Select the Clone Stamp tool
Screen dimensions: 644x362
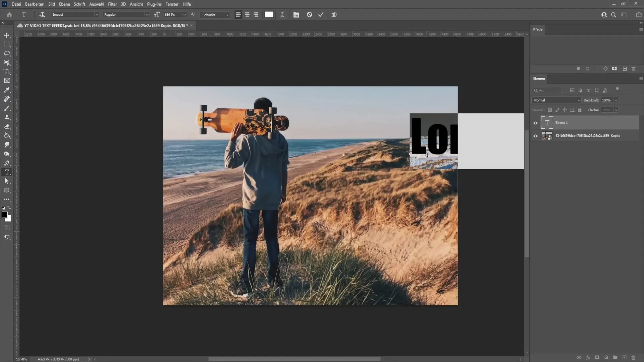pyautogui.click(x=7, y=117)
